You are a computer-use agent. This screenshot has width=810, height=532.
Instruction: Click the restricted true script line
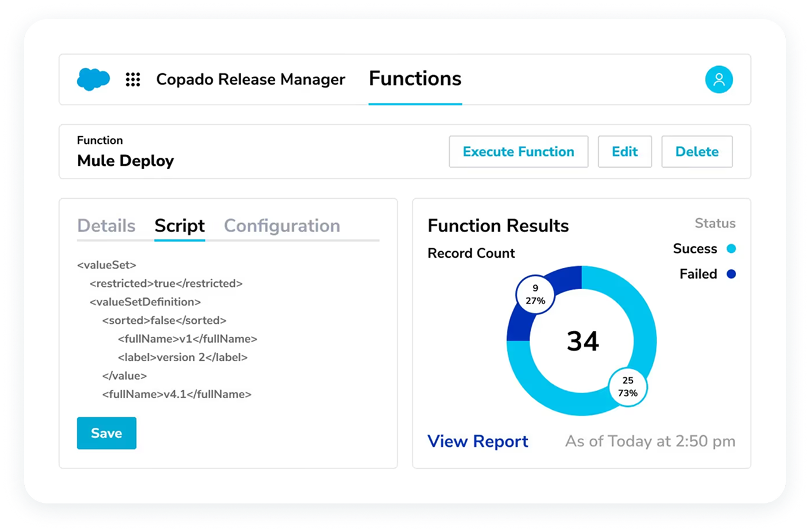click(x=166, y=283)
